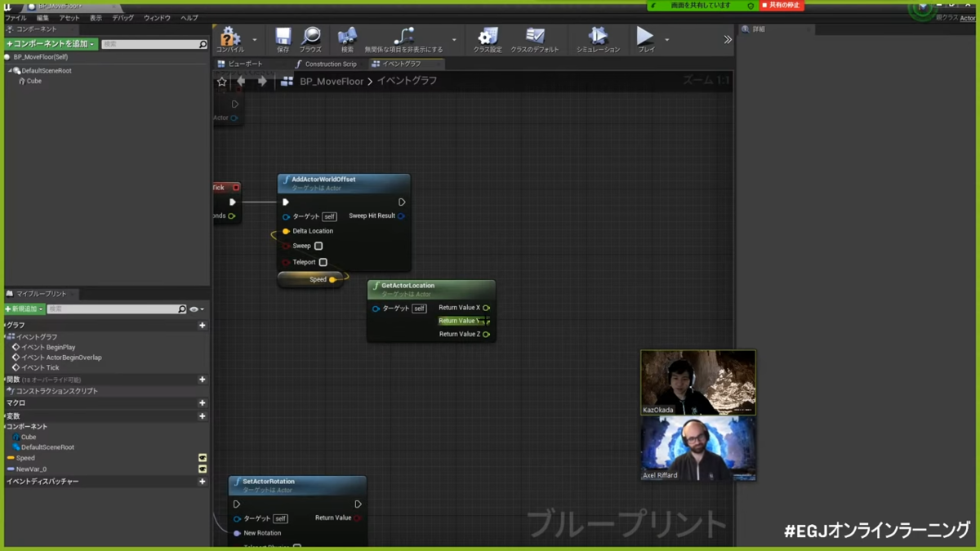Click Speed variable node output pin
The width and height of the screenshot is (980, 551).
tap(332, 279)
